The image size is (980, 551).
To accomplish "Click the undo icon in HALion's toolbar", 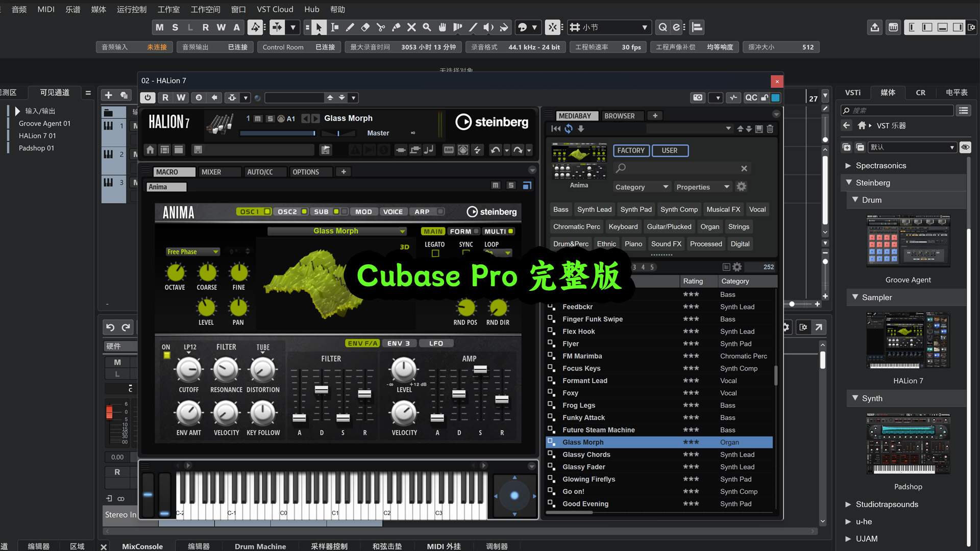I will (x=495, y=149).
